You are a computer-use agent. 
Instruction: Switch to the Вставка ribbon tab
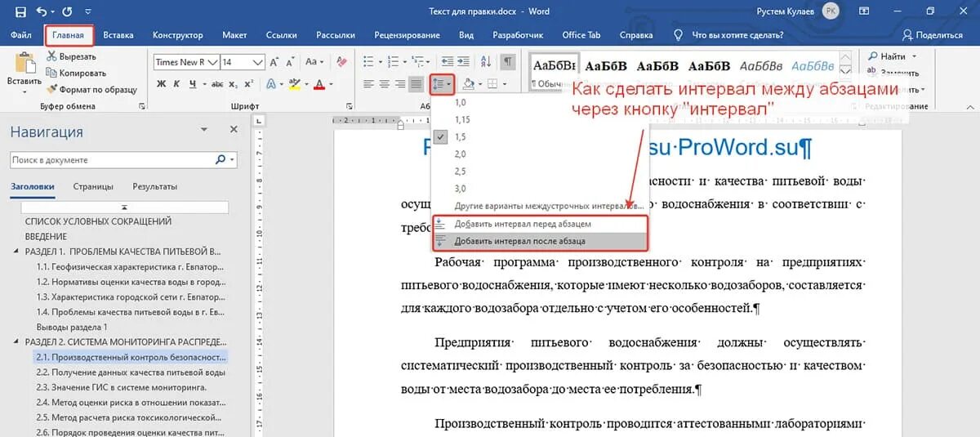(x=118, y=35)
